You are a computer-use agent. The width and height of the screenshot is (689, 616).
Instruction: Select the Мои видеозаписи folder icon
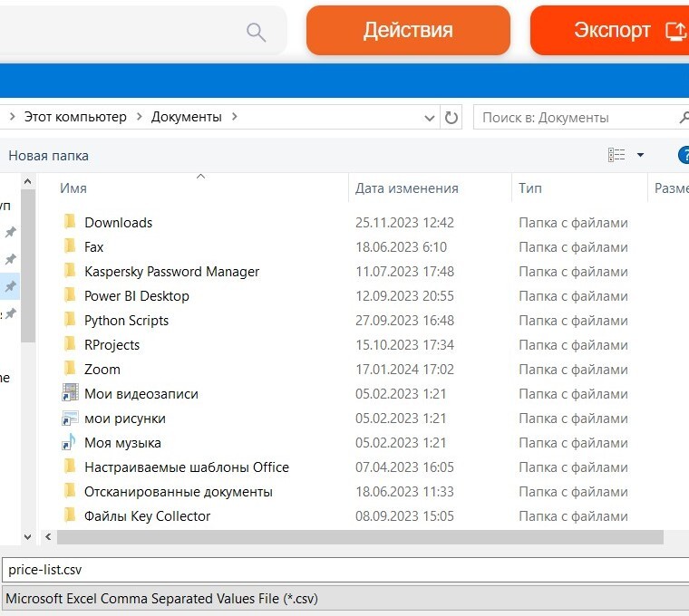coord(71,394)
